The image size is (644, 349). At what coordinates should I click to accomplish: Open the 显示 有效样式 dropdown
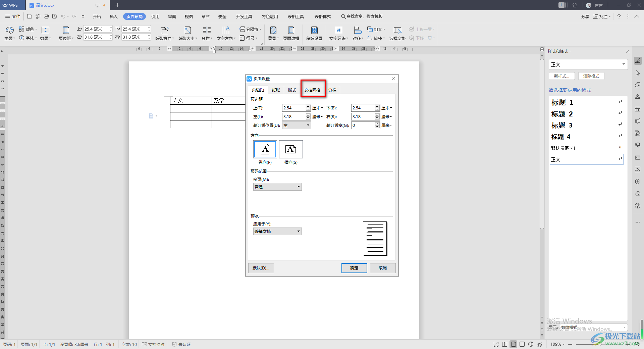coord(594,327)
